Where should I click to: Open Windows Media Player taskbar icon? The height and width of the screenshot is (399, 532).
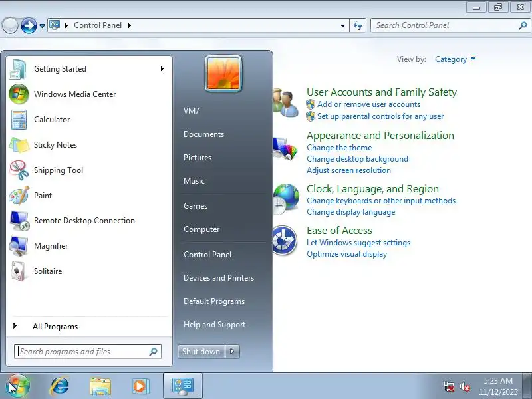click(x=140, y=386)
